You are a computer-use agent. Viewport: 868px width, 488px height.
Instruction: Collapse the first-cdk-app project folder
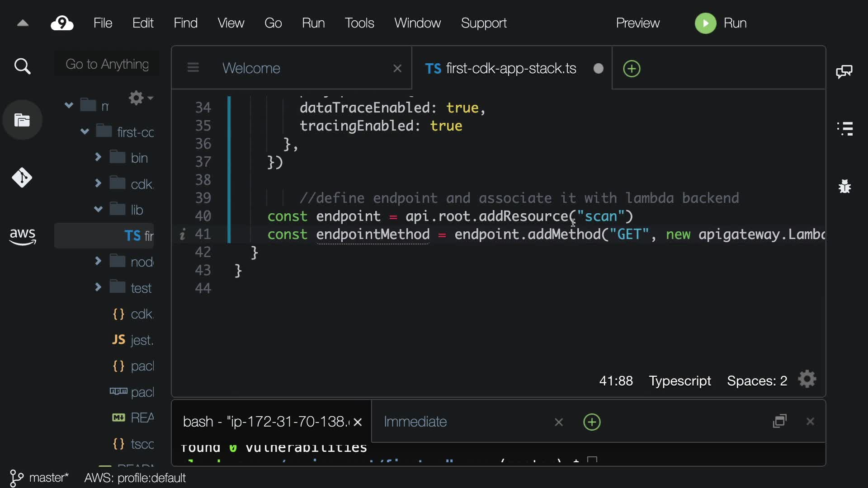pos(85,132)
